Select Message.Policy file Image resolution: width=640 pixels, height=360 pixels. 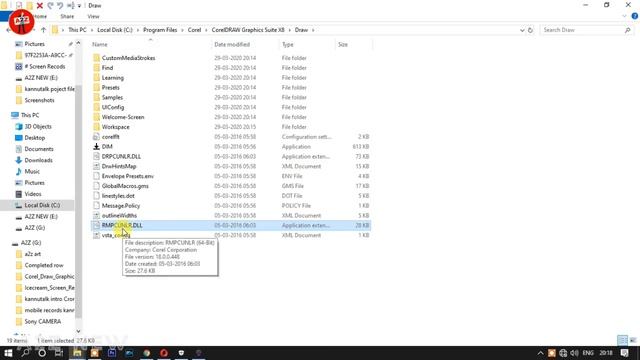pyautogui.click(x=121, y=205)
